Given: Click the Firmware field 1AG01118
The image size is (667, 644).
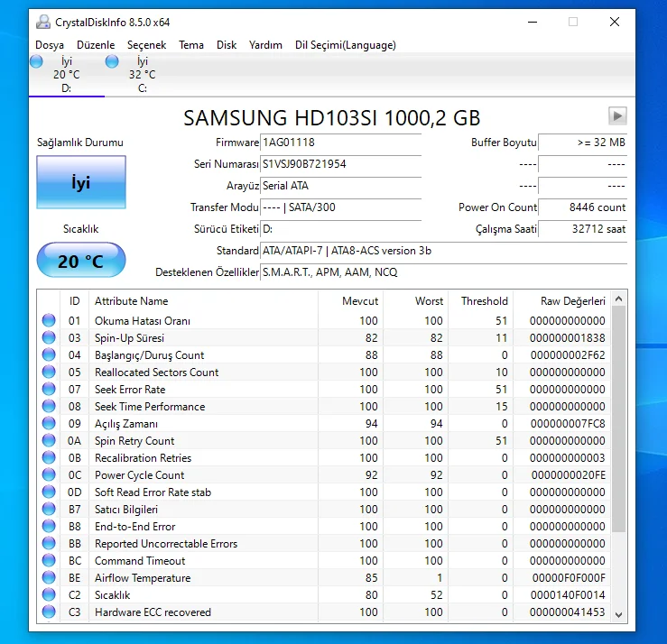Looking at the screenshot, I should (341, 143).
